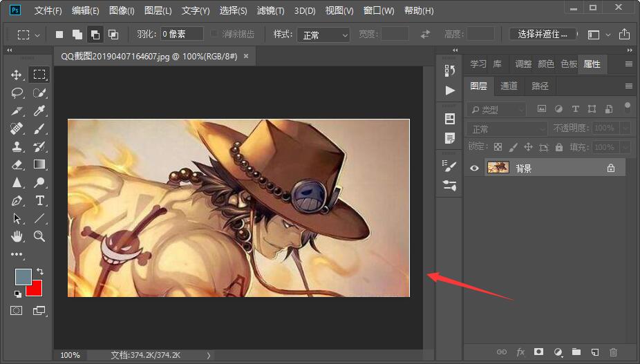The height and width of the screenshot is (364, 640).
Task: Select the Pen tool
Action: pos(17,200)
